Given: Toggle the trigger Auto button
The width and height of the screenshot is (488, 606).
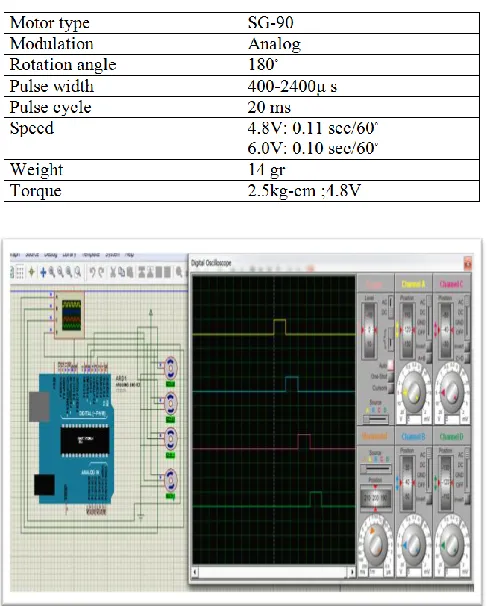Looking at the screenshot, I should pyautogui.click(x=391, y=365).
